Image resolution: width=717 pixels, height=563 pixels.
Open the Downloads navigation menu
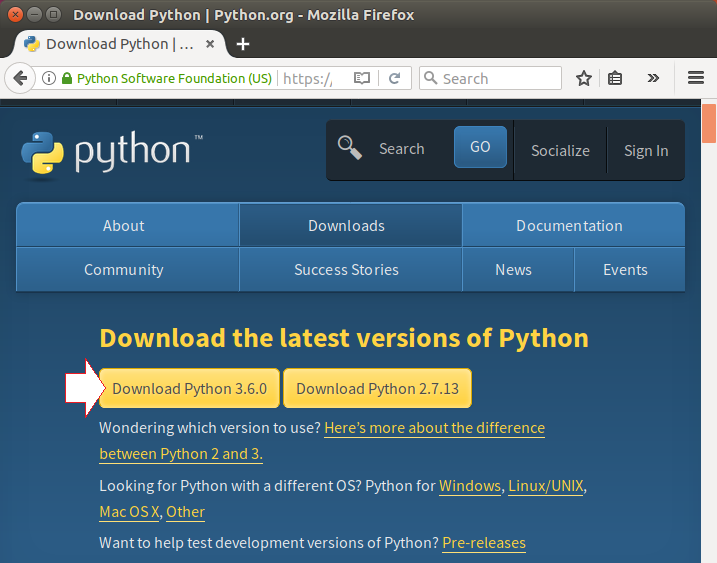click(x=351, y=225)
